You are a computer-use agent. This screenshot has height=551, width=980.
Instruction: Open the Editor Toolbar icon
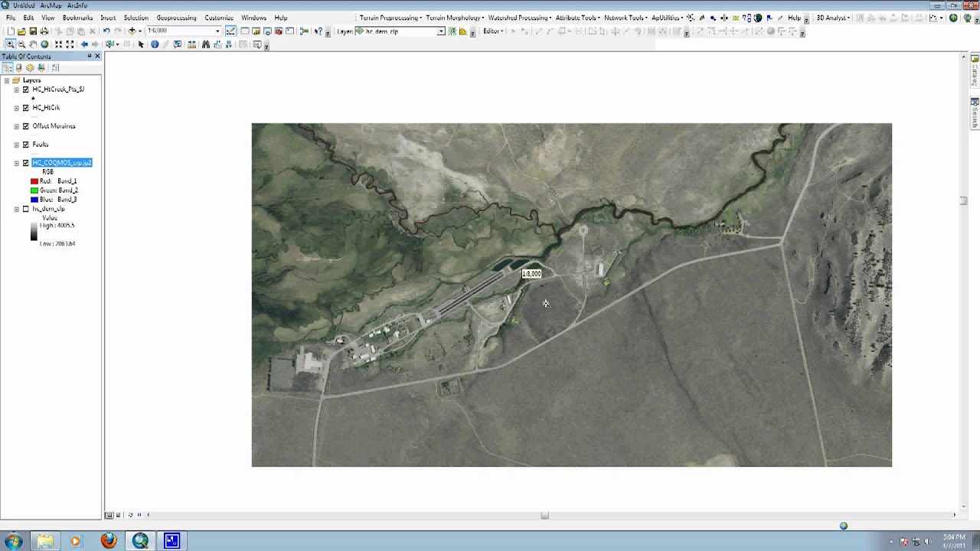point(230,31)
